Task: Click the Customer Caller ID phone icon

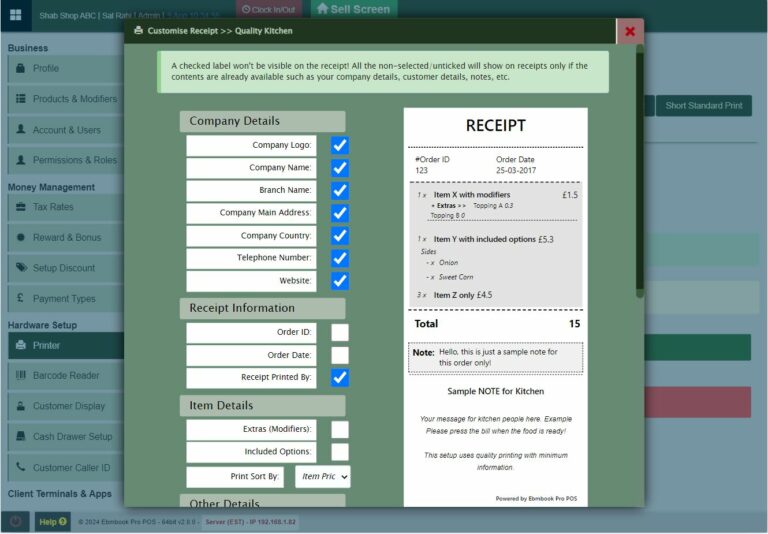Action: (x=21, y=468)
